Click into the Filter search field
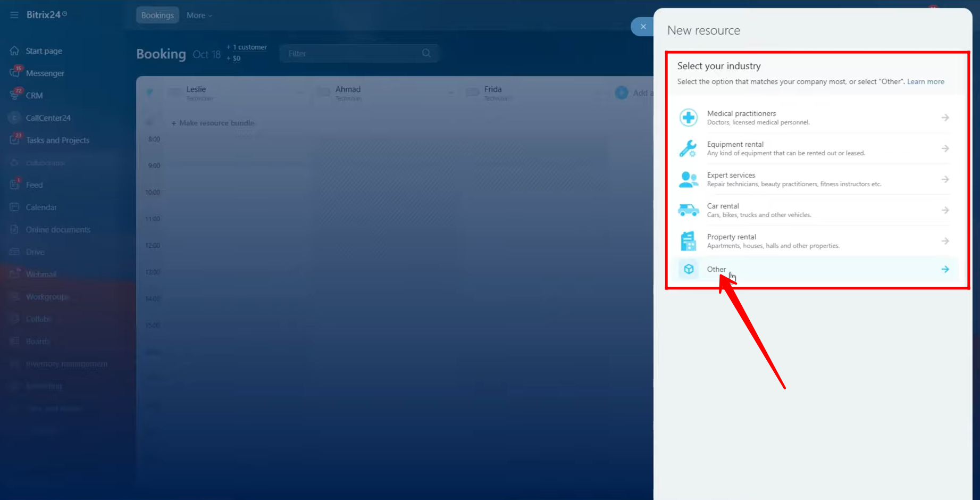The height and width of the screenshot is (500, 980). 351,53
